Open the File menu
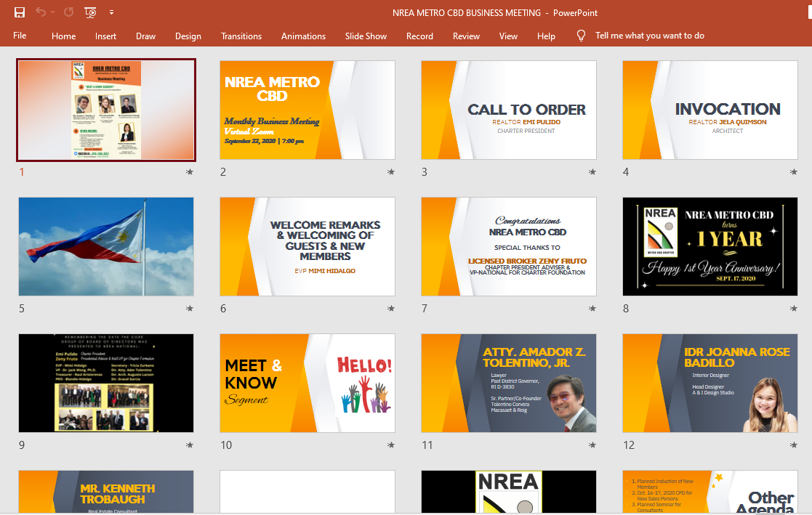 pyautogui.click(x=20, y=36)
